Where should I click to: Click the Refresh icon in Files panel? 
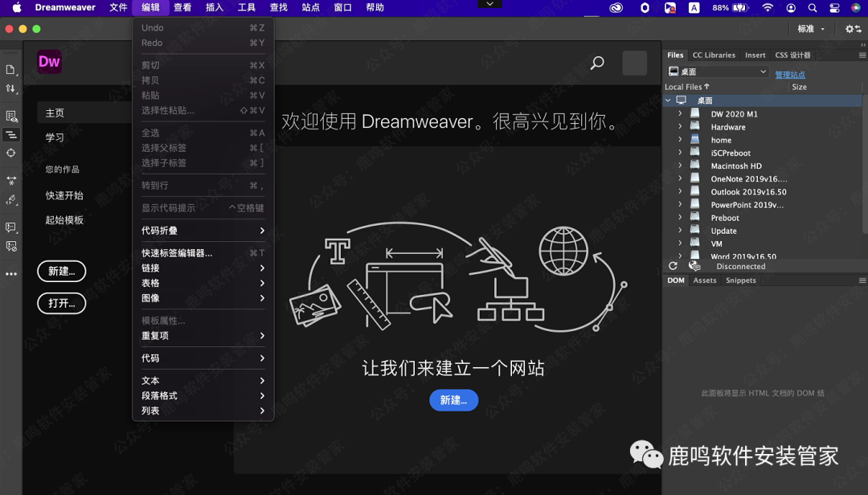674,266
